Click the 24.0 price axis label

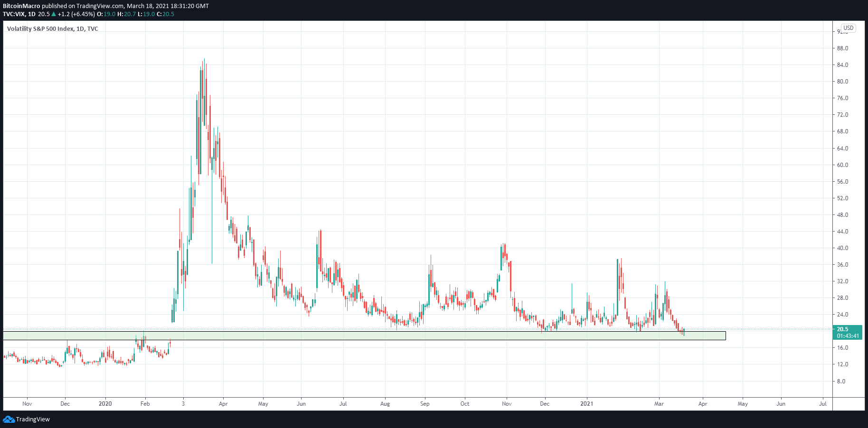842,315
